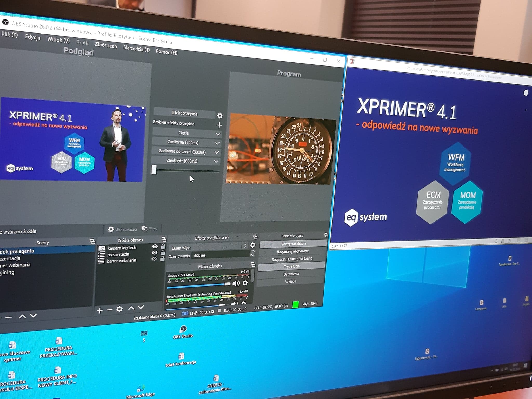This screenshot has width=532, height=399.
Task: Click the Zatrzymaj stream button
Action: [293, 244]
